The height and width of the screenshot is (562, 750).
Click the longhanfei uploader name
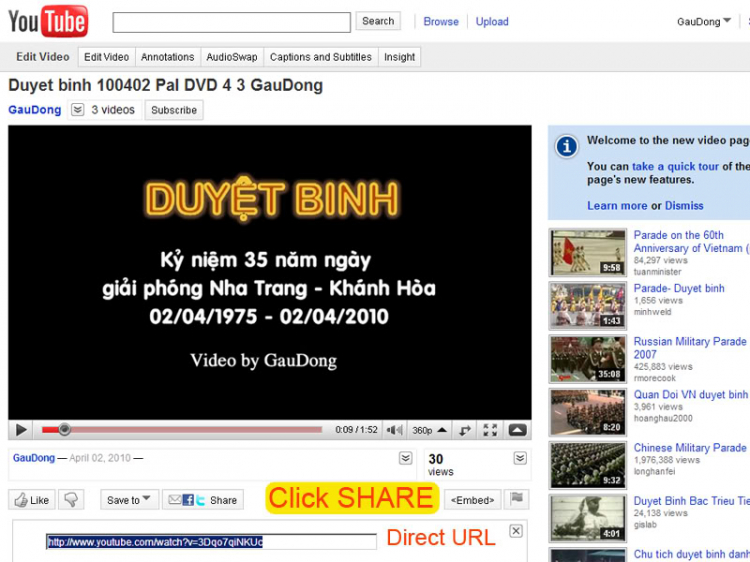click(654, 471)
